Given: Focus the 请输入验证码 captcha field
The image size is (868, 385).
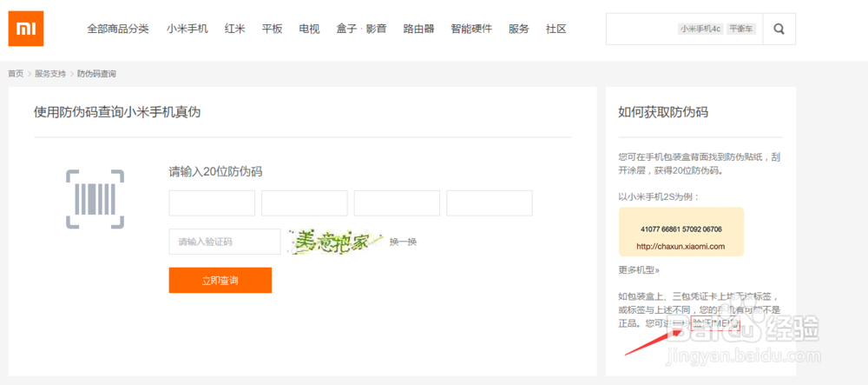Looking at the screenshot, I should coord(225,242).
